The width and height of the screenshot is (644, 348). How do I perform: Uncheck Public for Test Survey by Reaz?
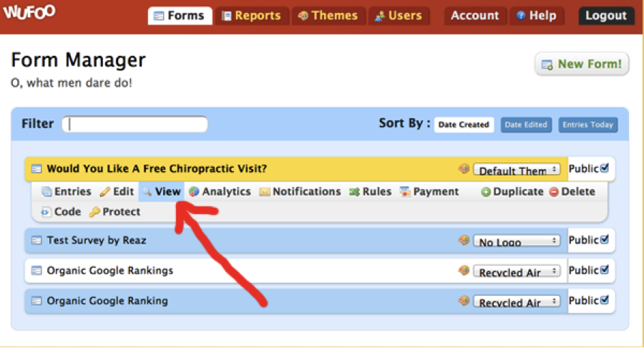605,240
